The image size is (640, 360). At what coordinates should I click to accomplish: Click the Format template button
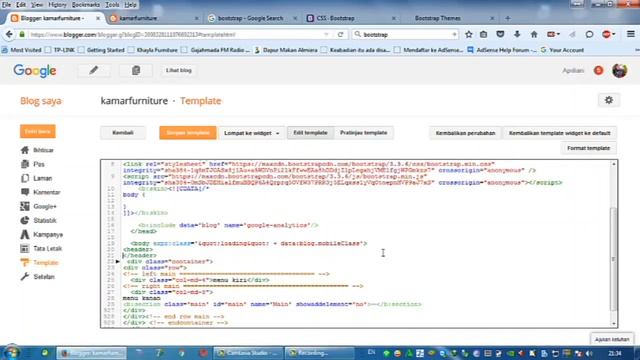click(x=589, y=148)
